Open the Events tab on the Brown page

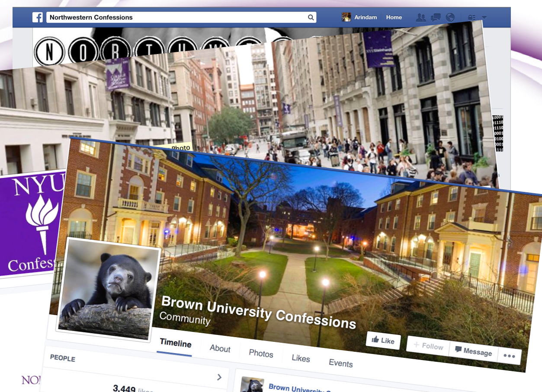tap(341, 363)
